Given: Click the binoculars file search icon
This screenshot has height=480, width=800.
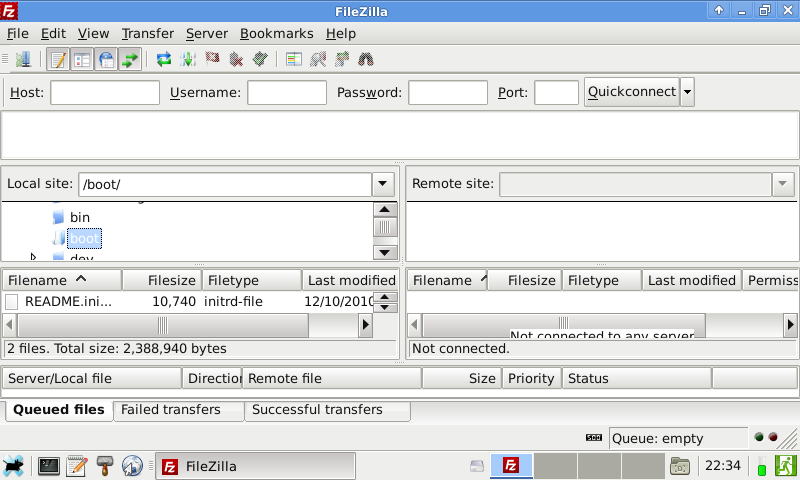Looking at the screenshot, I should 366,59.
